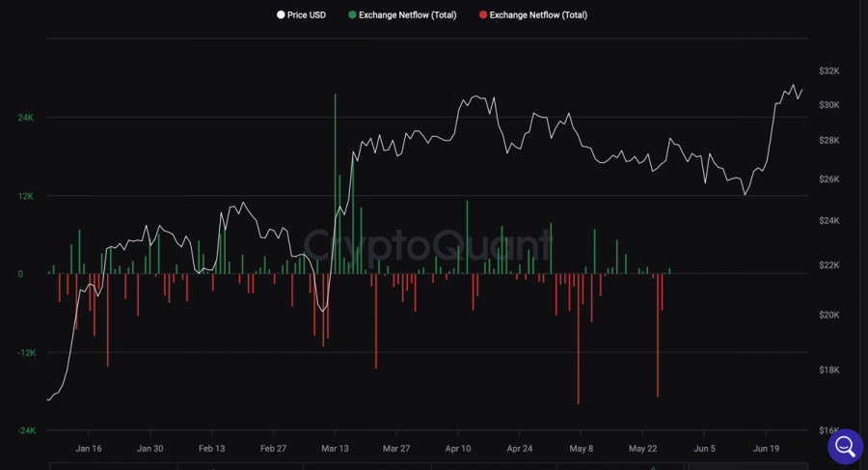Click the $30K price axis label

coord(829,105)
